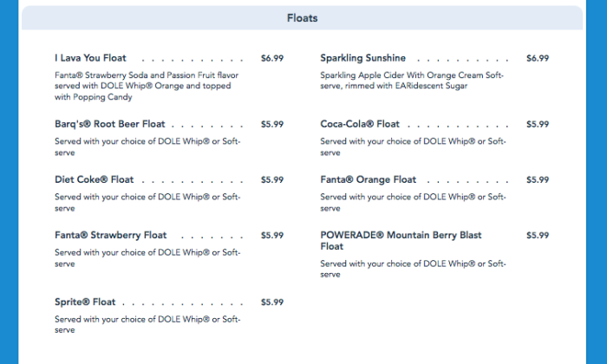This screenshot has height=364, width=607.
Task: Click the POWERADE Float $5.99 price
Action: tap(538, 235)
